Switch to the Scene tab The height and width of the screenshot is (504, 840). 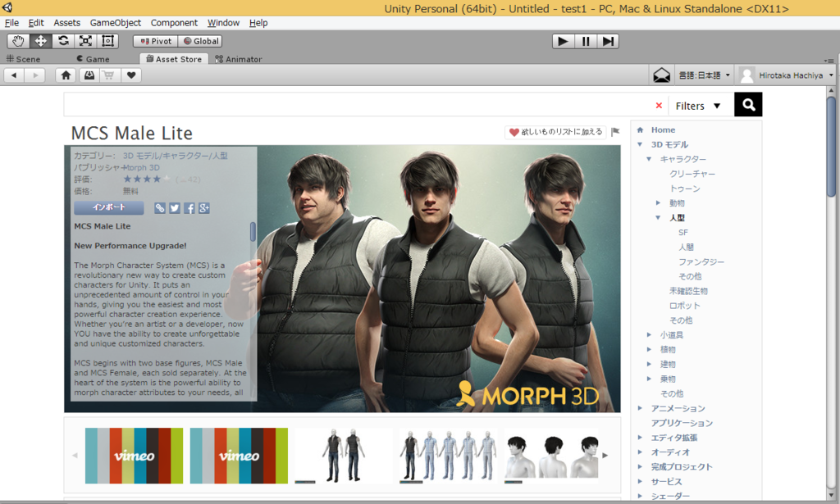23,59
